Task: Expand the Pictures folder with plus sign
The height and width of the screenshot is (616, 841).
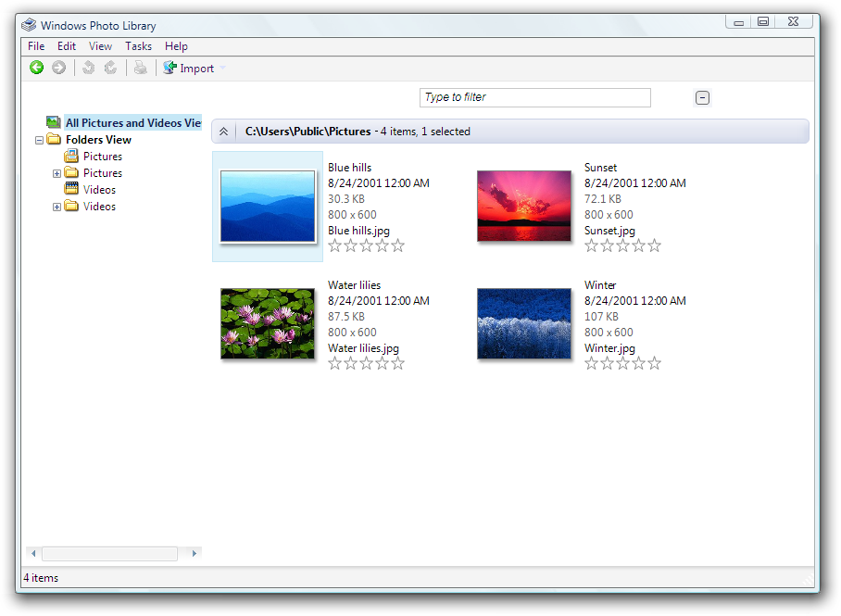Action: 56,173
